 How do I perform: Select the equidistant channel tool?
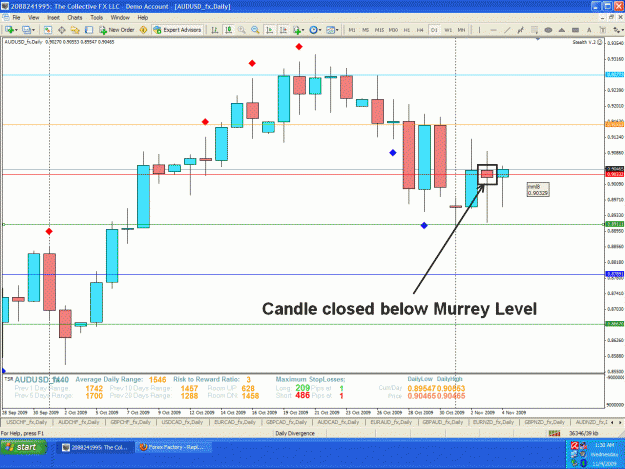[521, 30]
